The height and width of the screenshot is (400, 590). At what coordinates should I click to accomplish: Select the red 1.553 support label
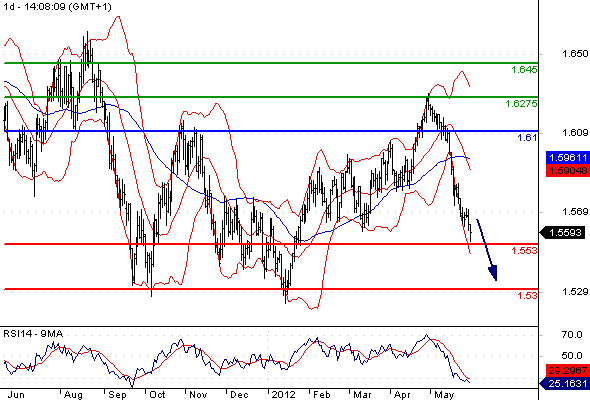(x=524, y=250)
